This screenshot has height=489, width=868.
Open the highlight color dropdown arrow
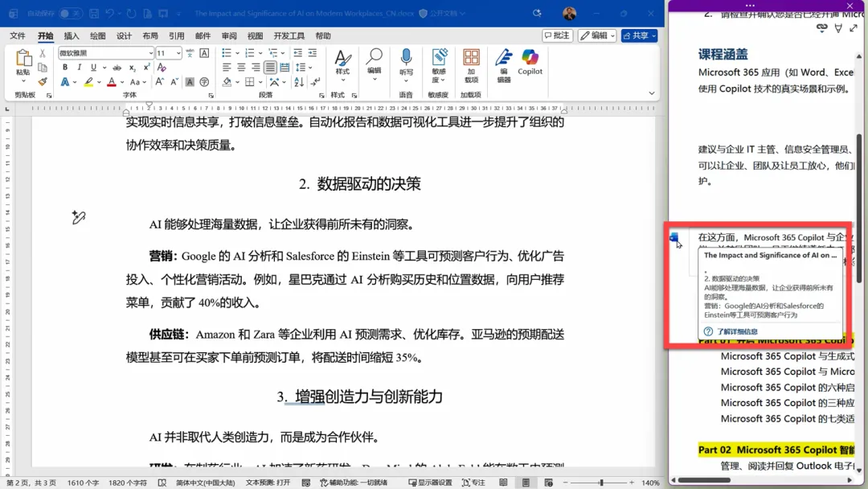(x=99, y=82)
